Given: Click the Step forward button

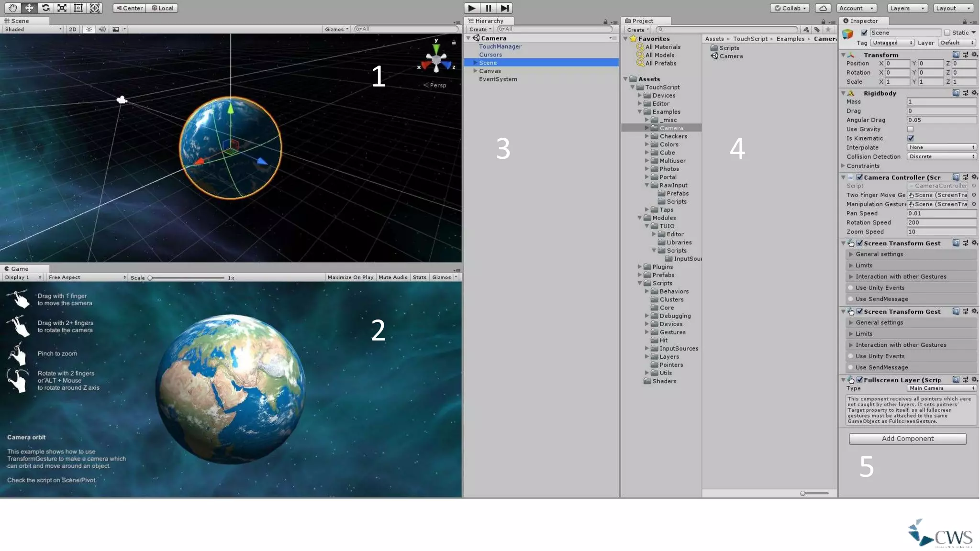Looking at the screenshot, I should click(505, 8).
